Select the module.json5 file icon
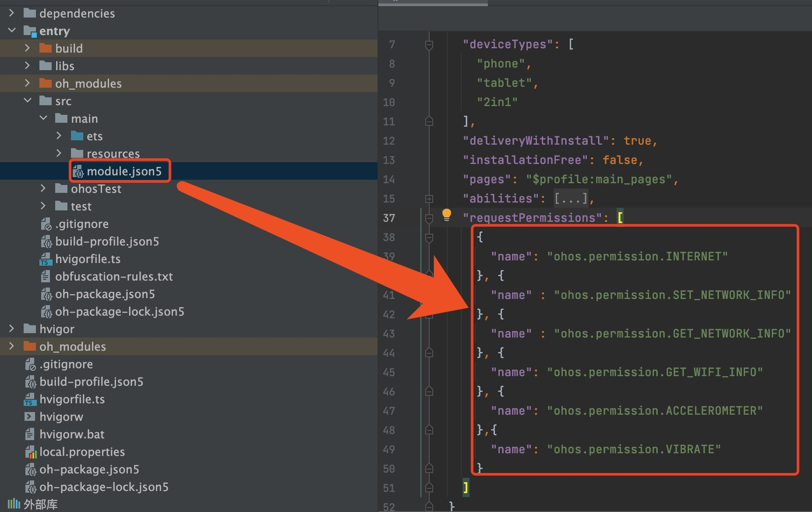812x512 pixels. [78, 171]
